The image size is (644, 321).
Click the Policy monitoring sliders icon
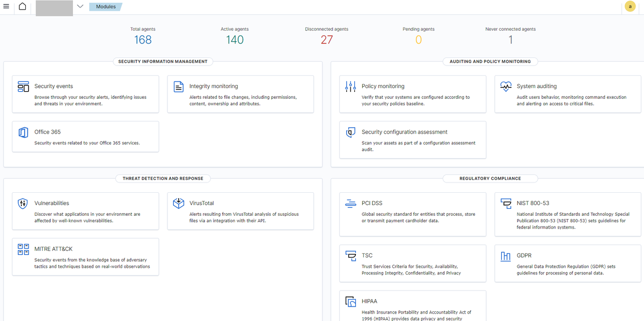(350, 86)
